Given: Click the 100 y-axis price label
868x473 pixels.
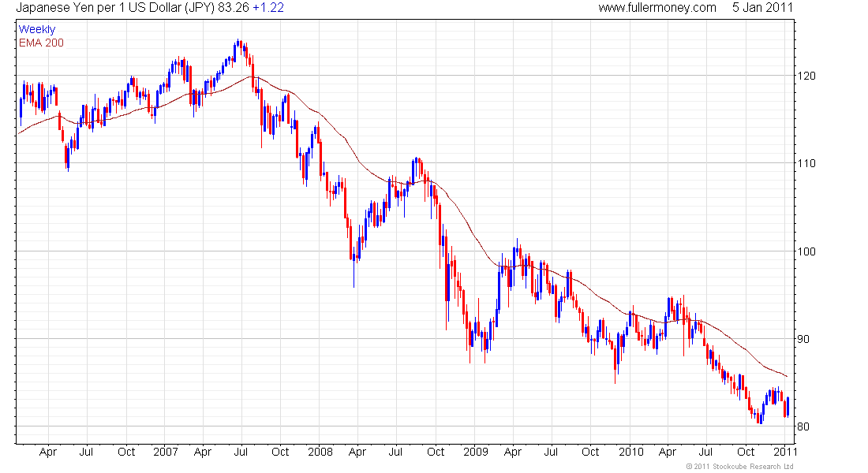Looking at the screenshot, I should tap(806, 251).
